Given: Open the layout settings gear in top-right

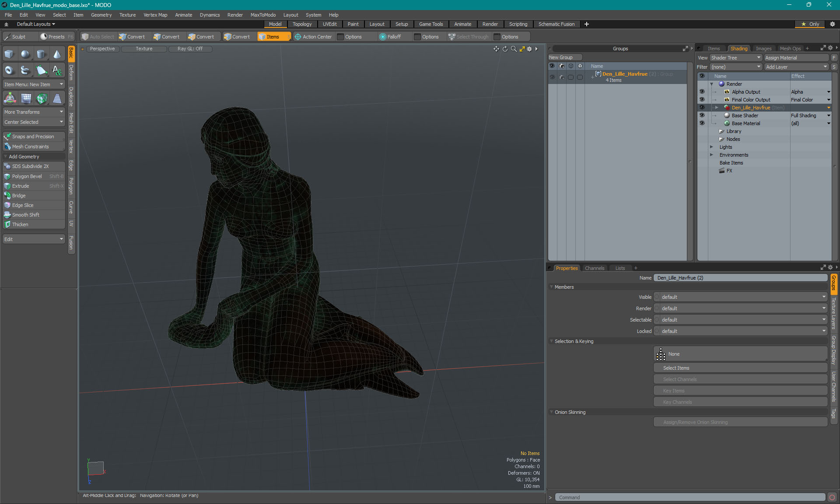Looking at the screenshot, I should click(x=832, y=24).
